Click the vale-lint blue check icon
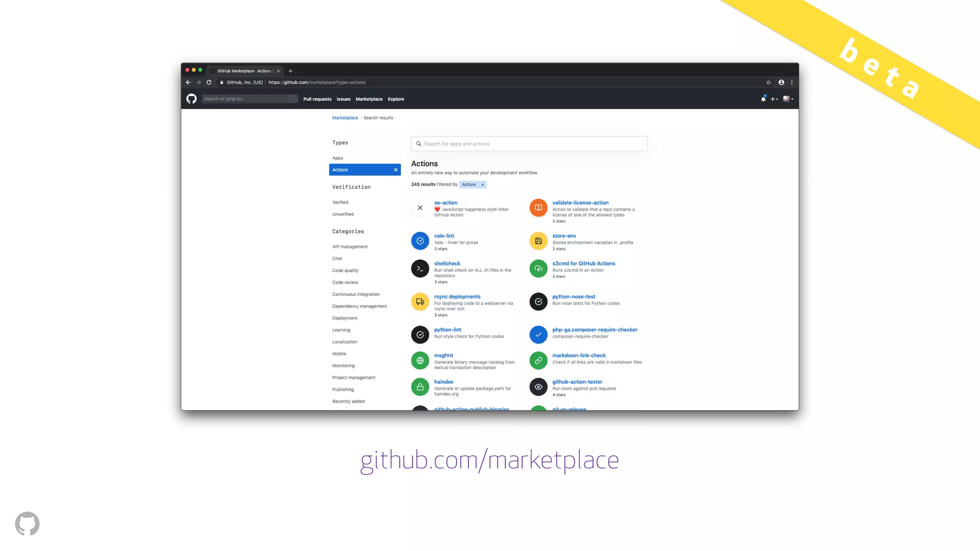Viewport: 980px width, 551px height. [420, 241]
